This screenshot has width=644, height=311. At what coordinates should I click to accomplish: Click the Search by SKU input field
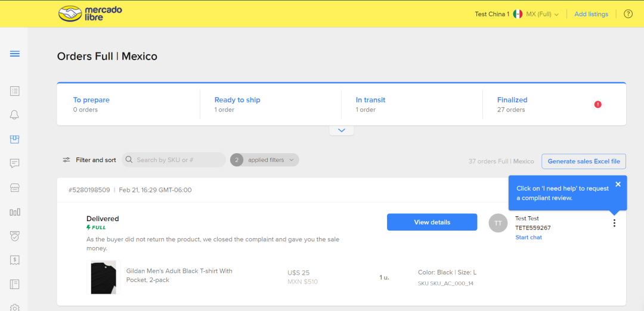pos(176,160)
